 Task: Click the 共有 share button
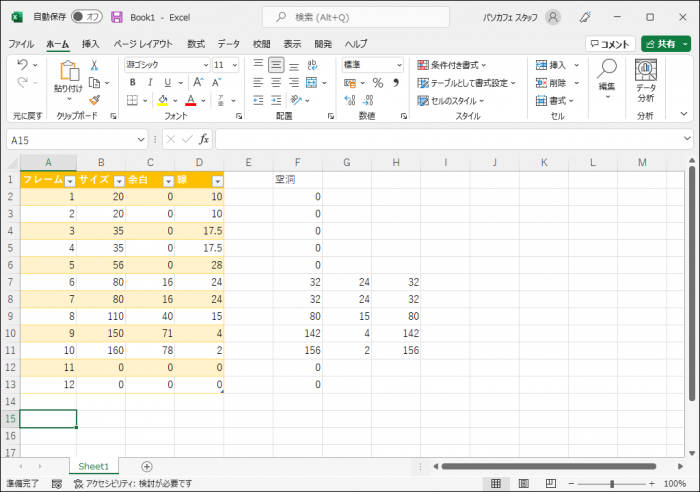tap(665, 44)
